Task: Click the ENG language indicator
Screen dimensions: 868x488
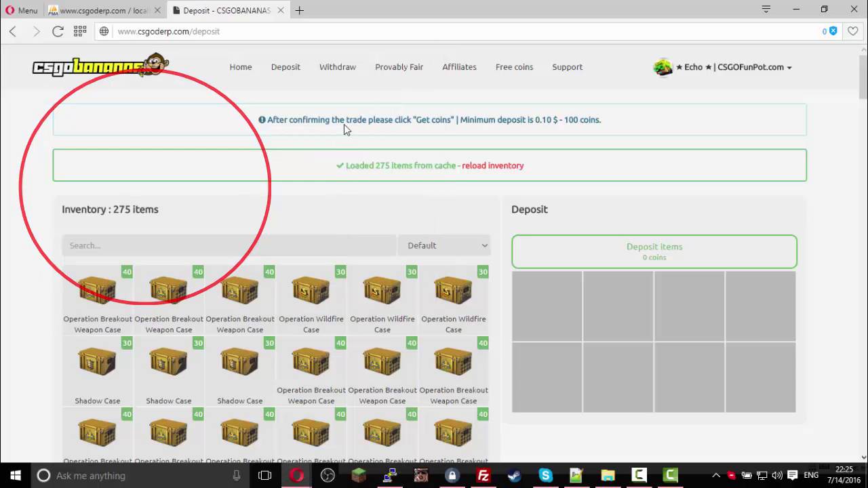Action: point(811,475)
